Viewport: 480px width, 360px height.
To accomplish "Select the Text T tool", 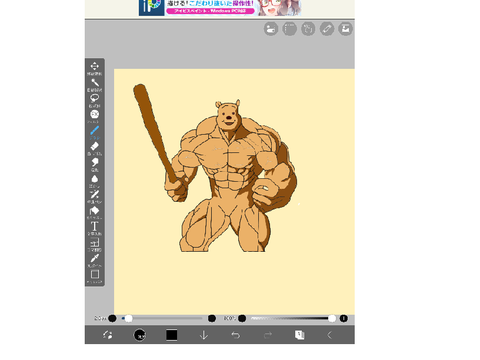I will 95,226.
